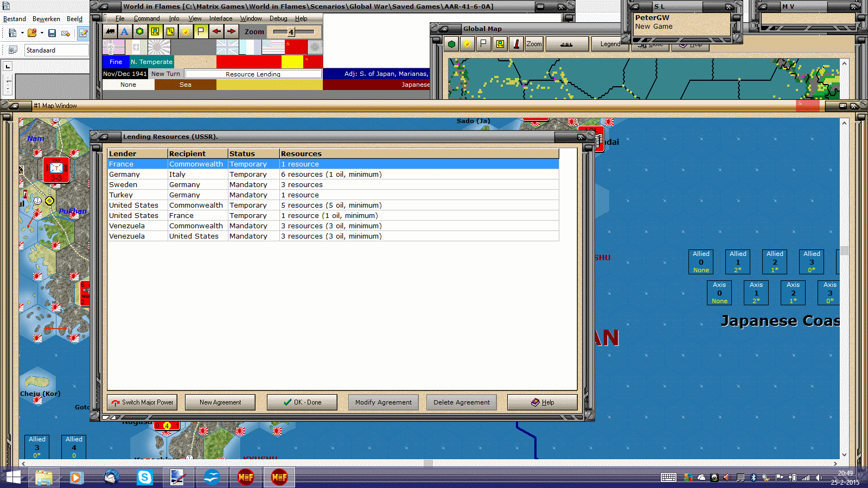Open the Command menu
The height and width of the screenshot is (488, 868).
(147, 18)
